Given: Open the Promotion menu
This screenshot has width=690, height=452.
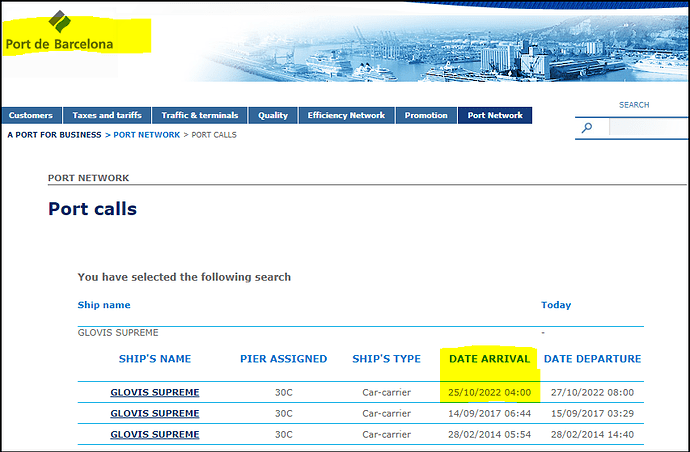Looking at the screenshot, I should click(426, 115).
